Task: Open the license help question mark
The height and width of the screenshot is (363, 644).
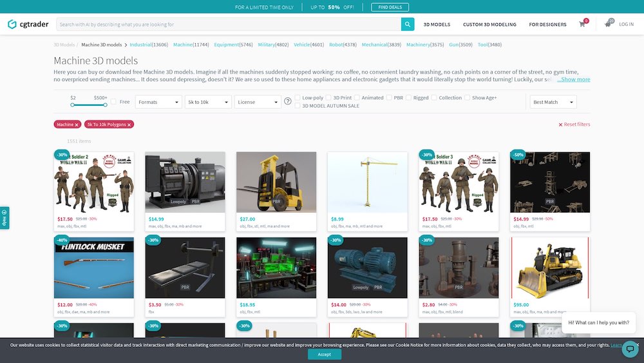Action: [288, 102]
